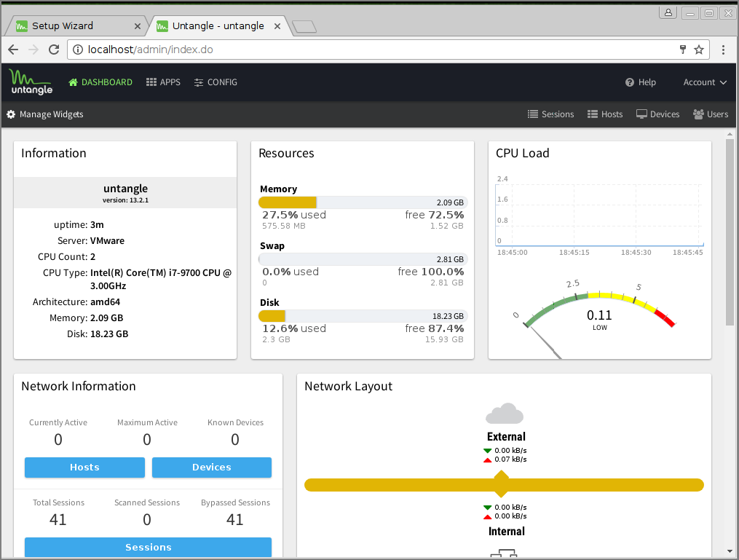Click the blue Devices button

212,467
